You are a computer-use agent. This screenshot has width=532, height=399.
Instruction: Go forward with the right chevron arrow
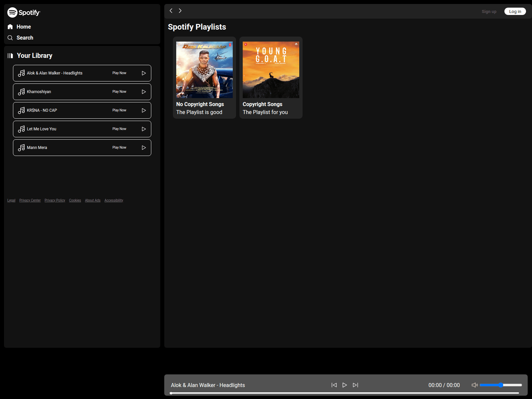180,11
